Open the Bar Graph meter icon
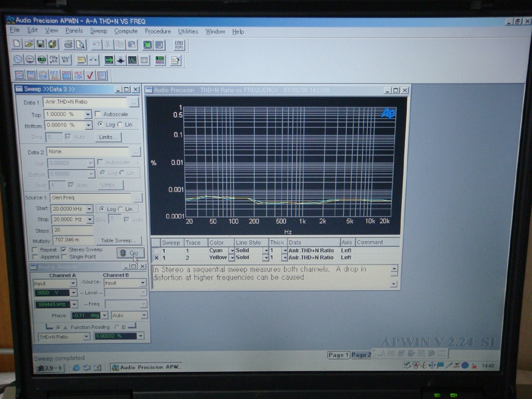The height and width of the screenshot is (399, 532). [160, 61]
